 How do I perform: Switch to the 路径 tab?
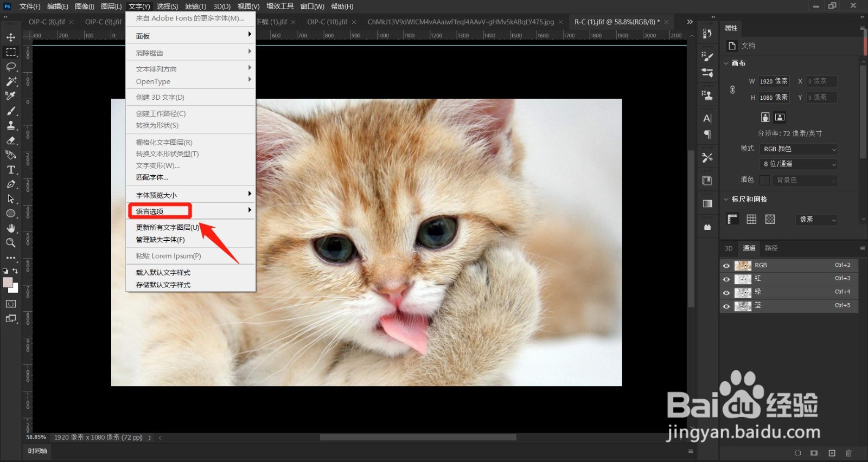coord(771,248)
